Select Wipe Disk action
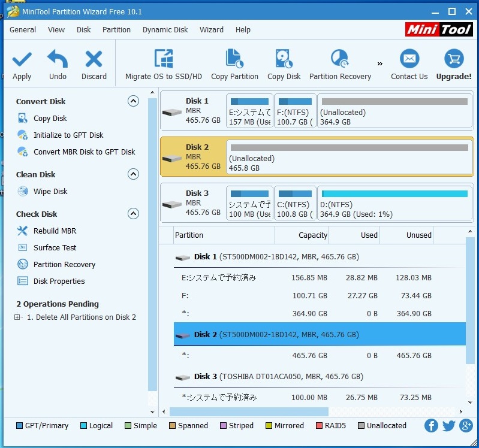The height and width of the screenshot is (448, 479). [x=50, y=191]
